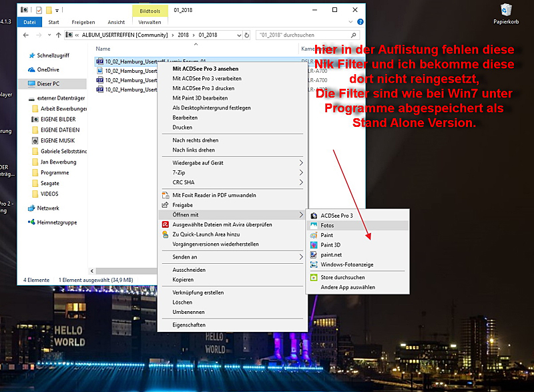
Task: Switch to the Start ribbon tab
Action: 53,22
